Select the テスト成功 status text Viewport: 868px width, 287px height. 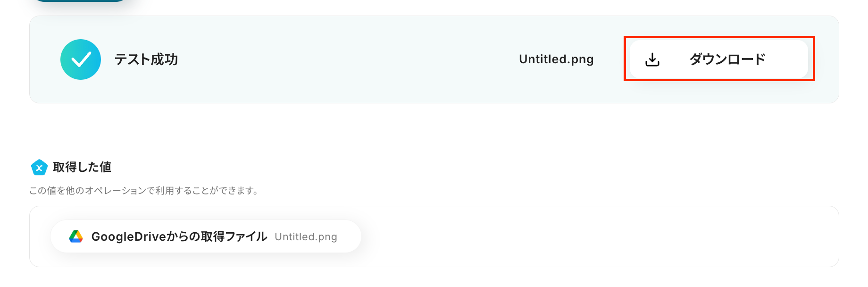pos(146,59)
